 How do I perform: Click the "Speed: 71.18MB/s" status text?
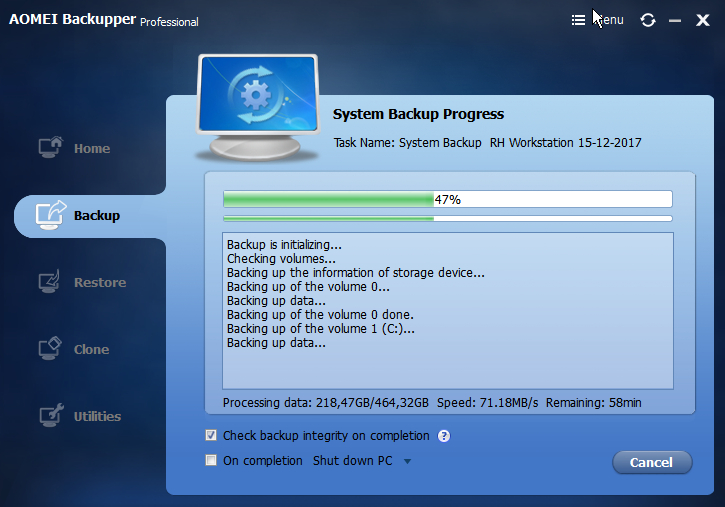pyautogui.click(x=487, y=403)
